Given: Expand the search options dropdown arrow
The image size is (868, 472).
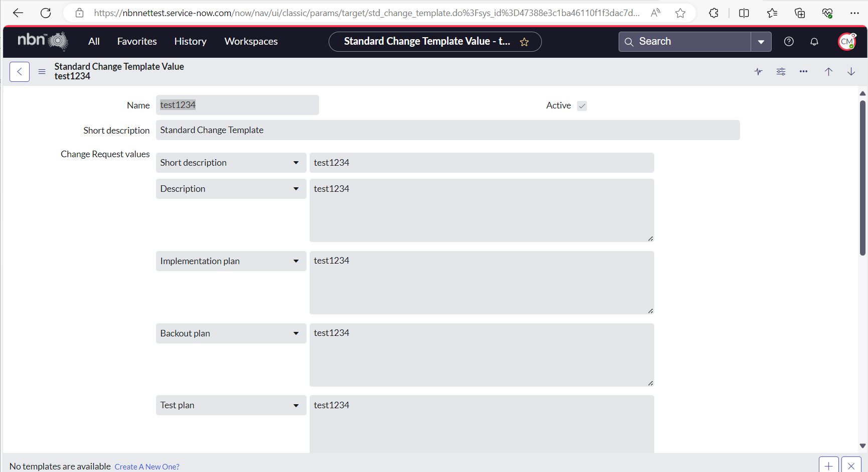Looking at the screenshot, I should [762, 41].
